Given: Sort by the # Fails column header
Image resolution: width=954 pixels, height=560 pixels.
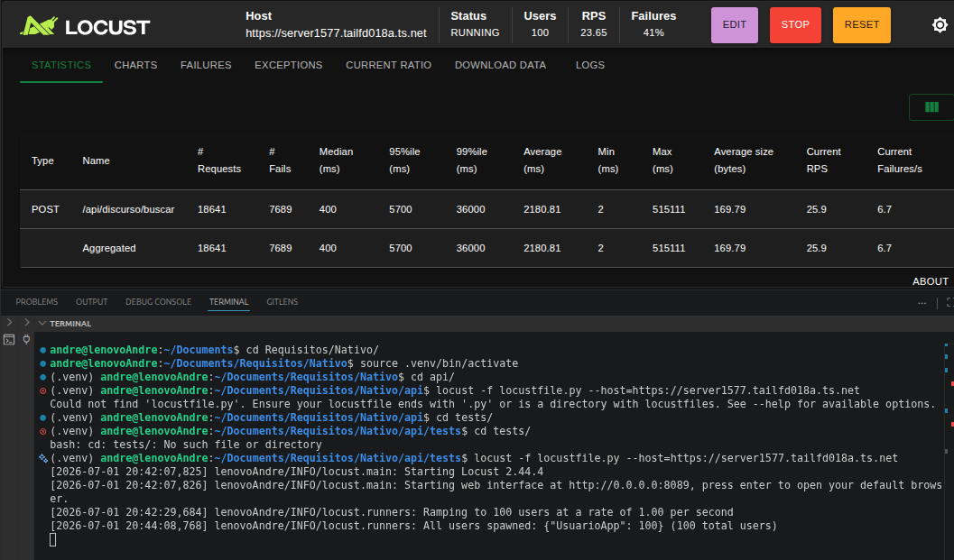Looking at the screenshot, I should 280,161.
